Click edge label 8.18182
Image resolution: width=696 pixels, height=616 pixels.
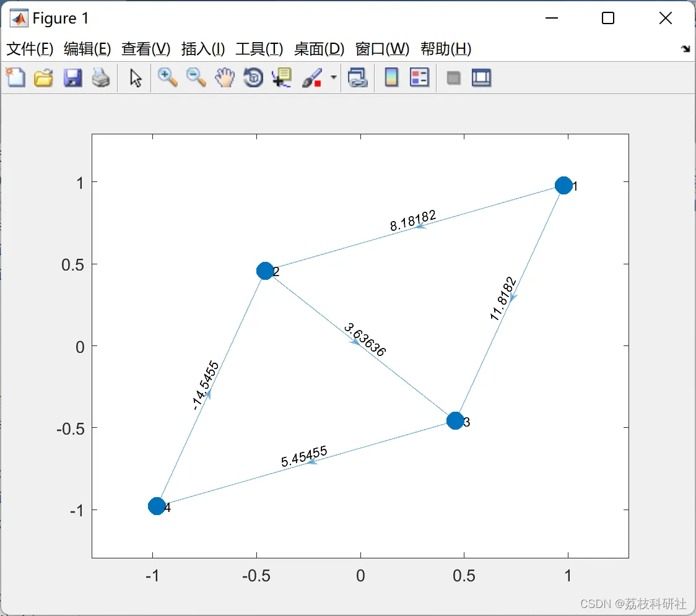tap(413, 220)
